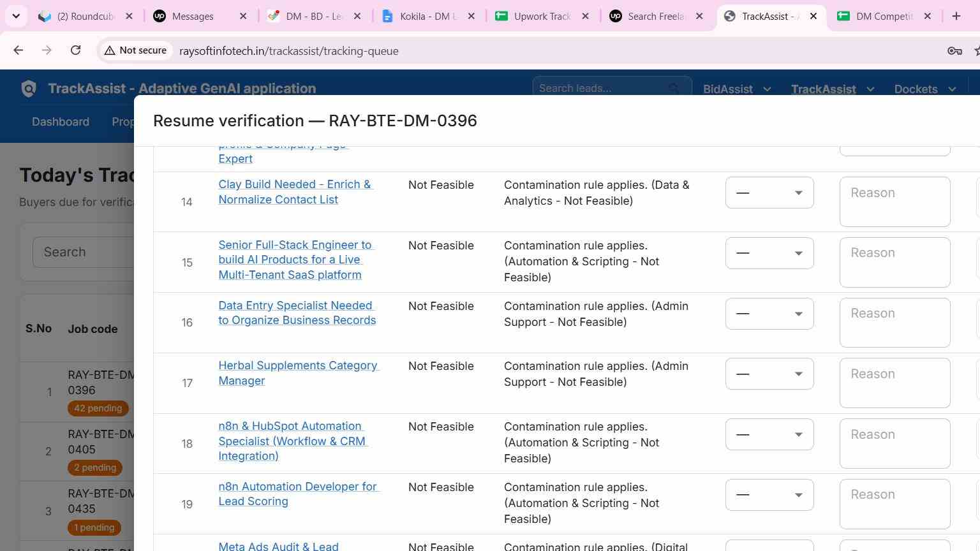Image resolution: width=980 pixels, height=551 pixels.
Task: Open the Clay Build Needed job link
Action: 295,192
